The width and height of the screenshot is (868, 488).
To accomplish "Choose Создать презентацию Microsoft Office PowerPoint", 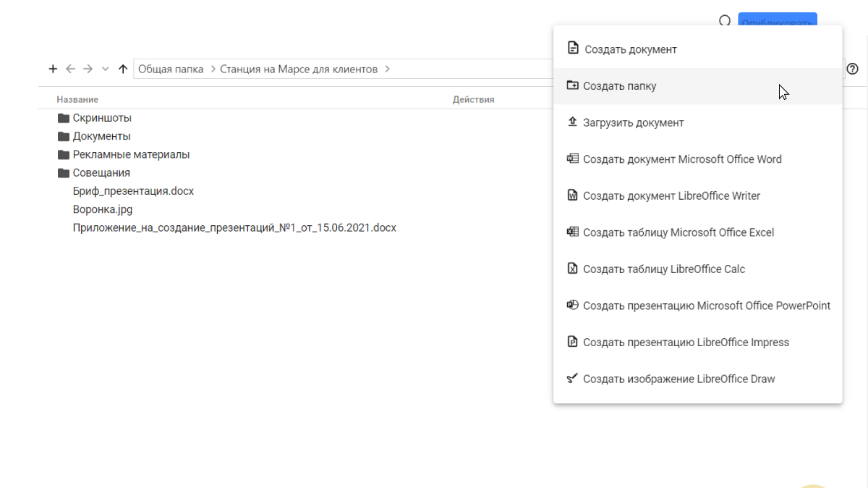I will coord(697,306).
